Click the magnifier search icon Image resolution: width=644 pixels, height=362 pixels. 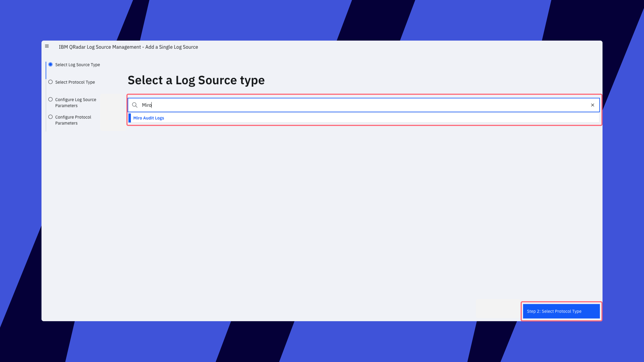135,105
